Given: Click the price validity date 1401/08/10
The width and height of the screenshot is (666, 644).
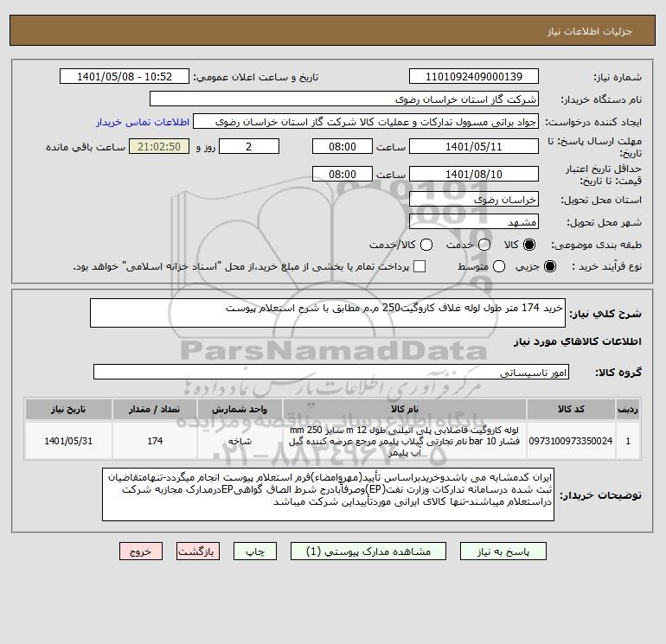Looking at the screenshot, I should tap(474, 175).
